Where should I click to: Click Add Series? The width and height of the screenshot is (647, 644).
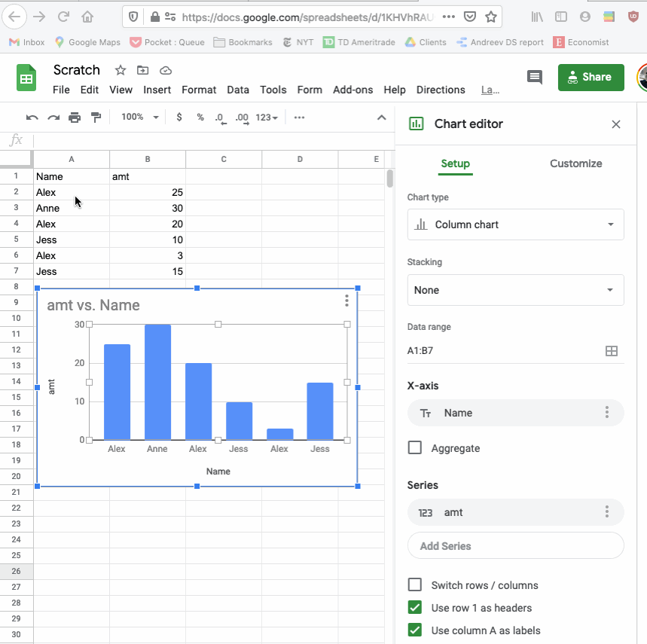pyautogui.click(x=515, y=545)
